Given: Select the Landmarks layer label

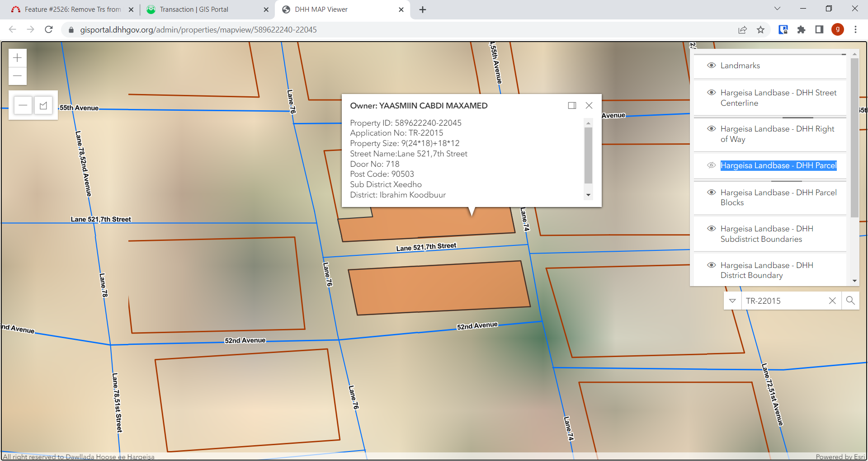Looking at the screenshot, I should [x=740, y=66].
